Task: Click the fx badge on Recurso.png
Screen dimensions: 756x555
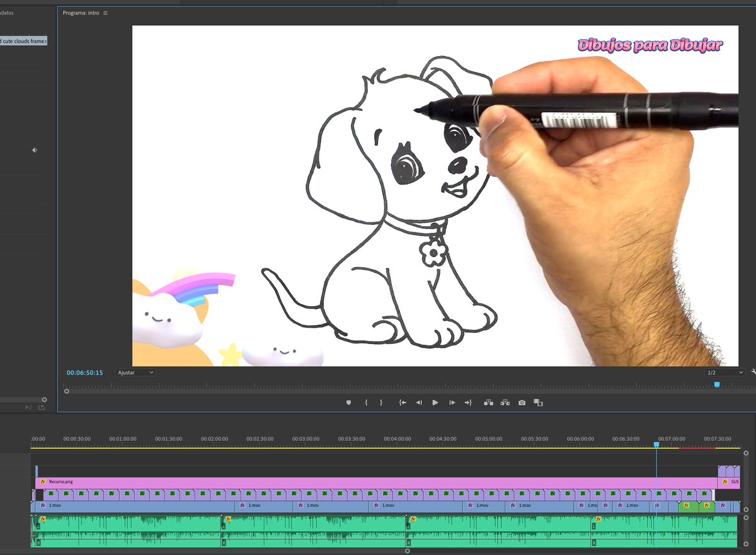Action: pos(43,482)
